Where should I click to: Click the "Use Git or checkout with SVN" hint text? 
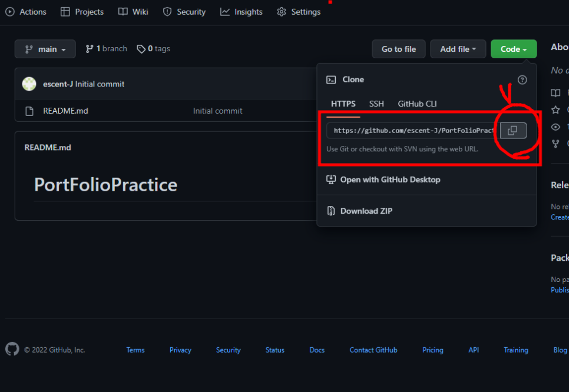[402, 149]
